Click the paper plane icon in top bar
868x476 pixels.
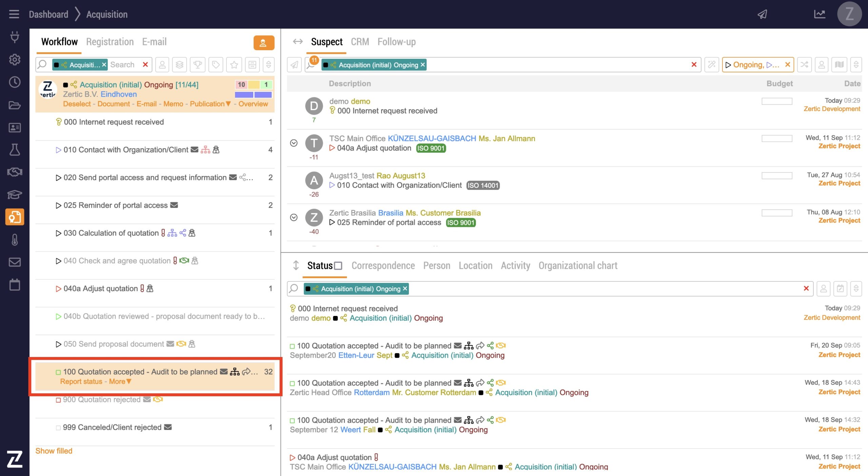tap(762, 14)
